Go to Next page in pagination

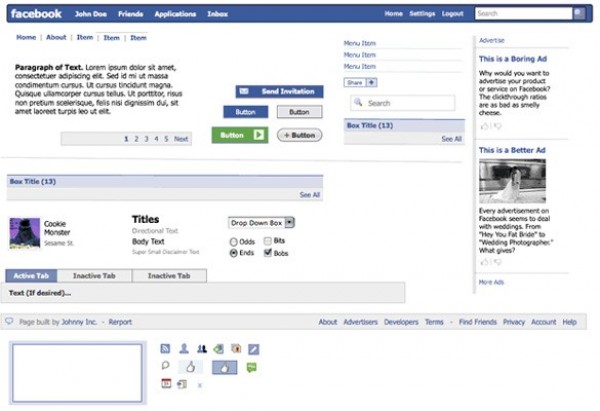pyautogui.click(x=181, y=139)
